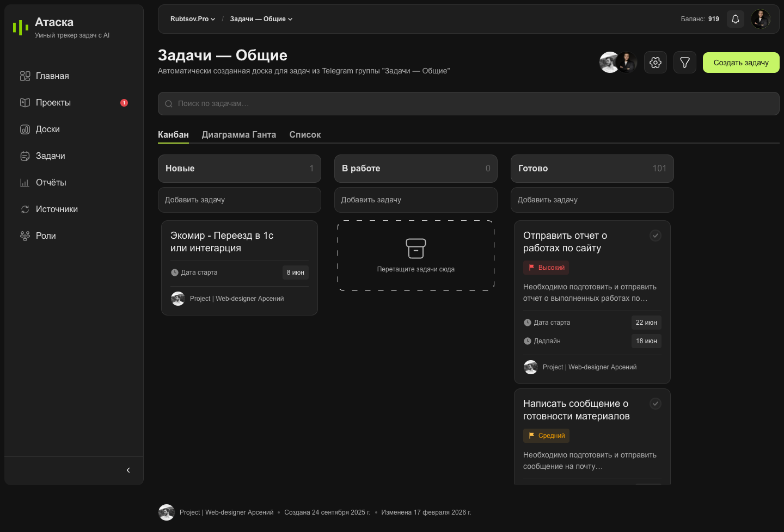Click the archive box icon in drop zone
Viewport: 784px width, 532px height.
(416, 249)
